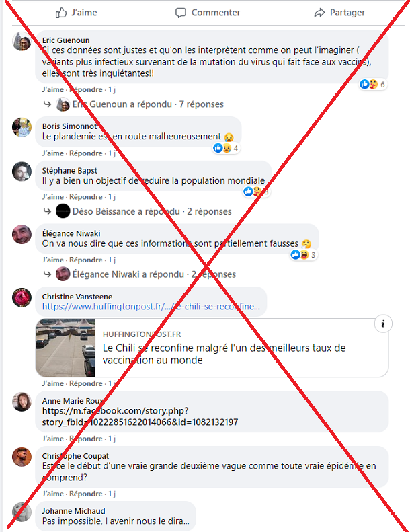Click the Commenter speech bubble icon

point(180,13)
